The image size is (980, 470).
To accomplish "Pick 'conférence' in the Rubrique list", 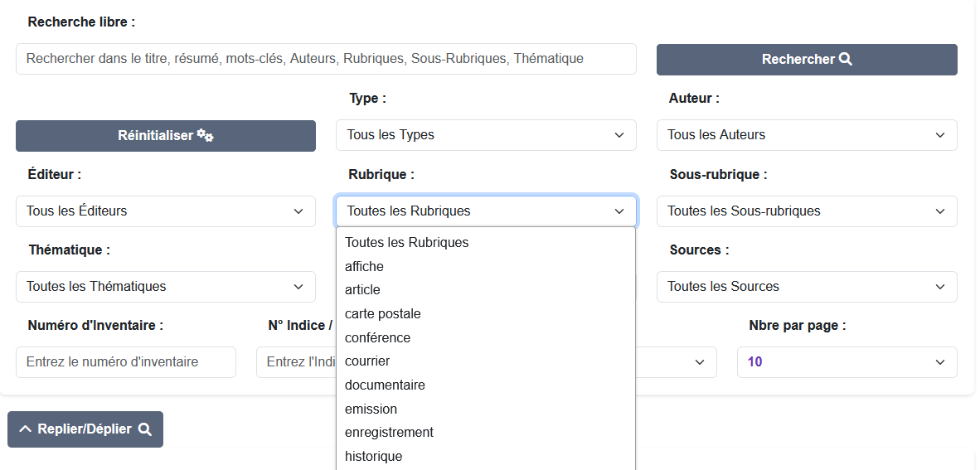I will [377, 338].
